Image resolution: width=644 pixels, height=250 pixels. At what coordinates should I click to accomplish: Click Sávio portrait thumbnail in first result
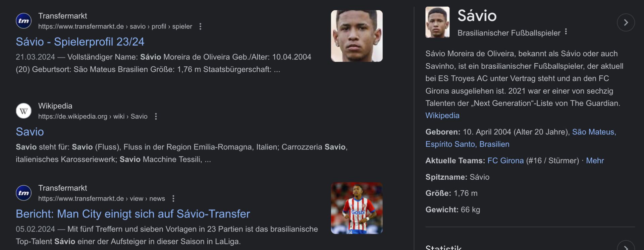[x=357, y=36]
